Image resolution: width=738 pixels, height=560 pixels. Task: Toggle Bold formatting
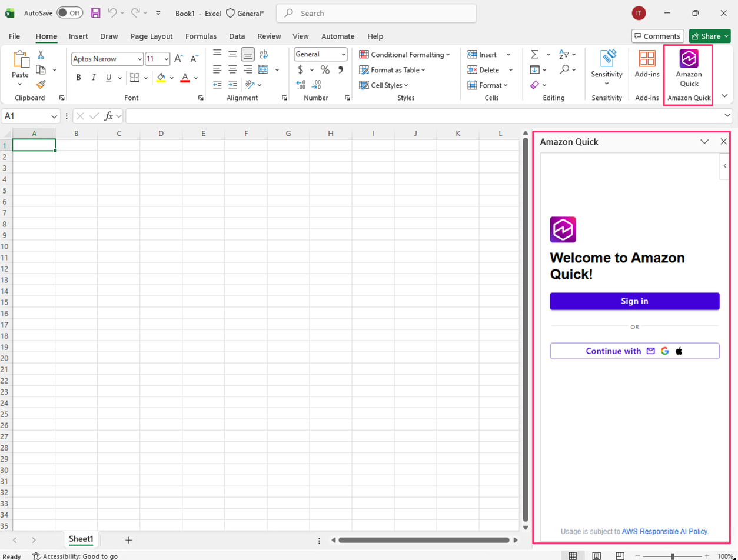[x=78, y=78]
